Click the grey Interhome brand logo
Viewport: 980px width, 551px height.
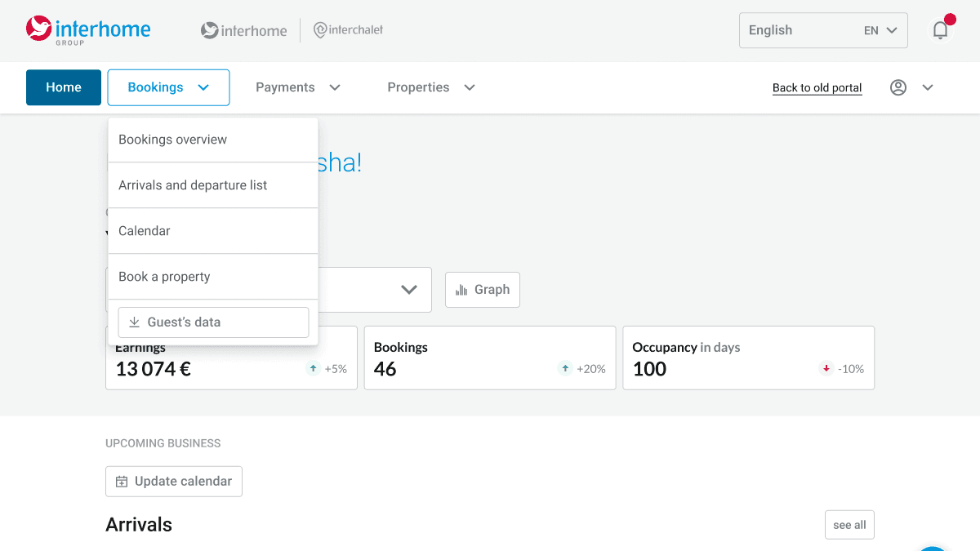point(244,31)
